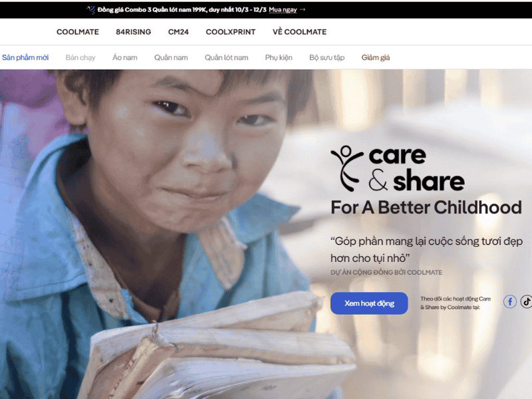Open the COOLXPRINT brand tab
The image size is (532, 399).
tap(231, 32)
